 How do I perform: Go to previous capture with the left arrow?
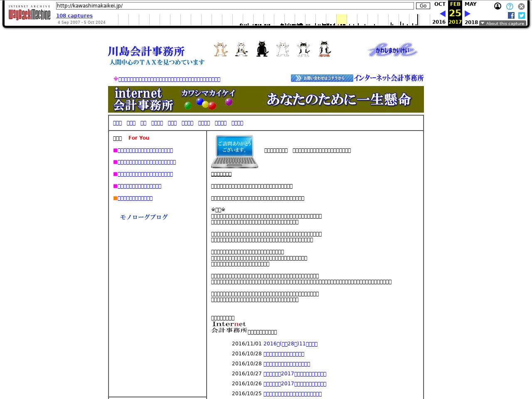[x=443, y=14]
